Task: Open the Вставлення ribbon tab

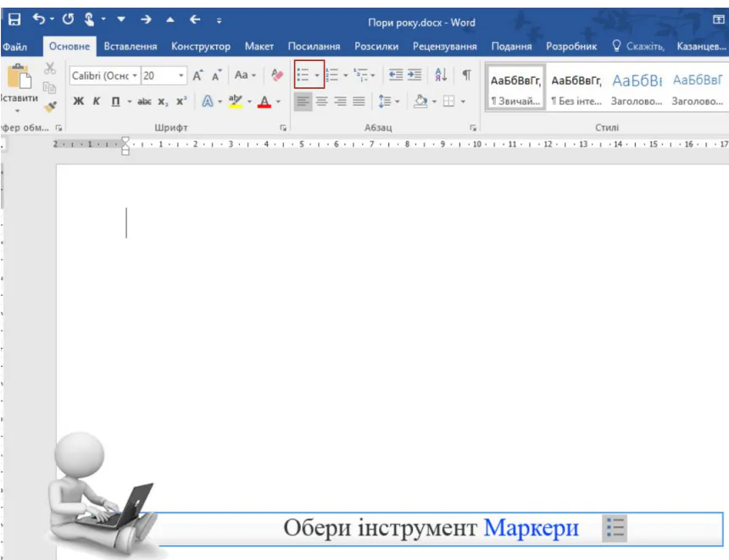Action: click(x=130, y=47)
